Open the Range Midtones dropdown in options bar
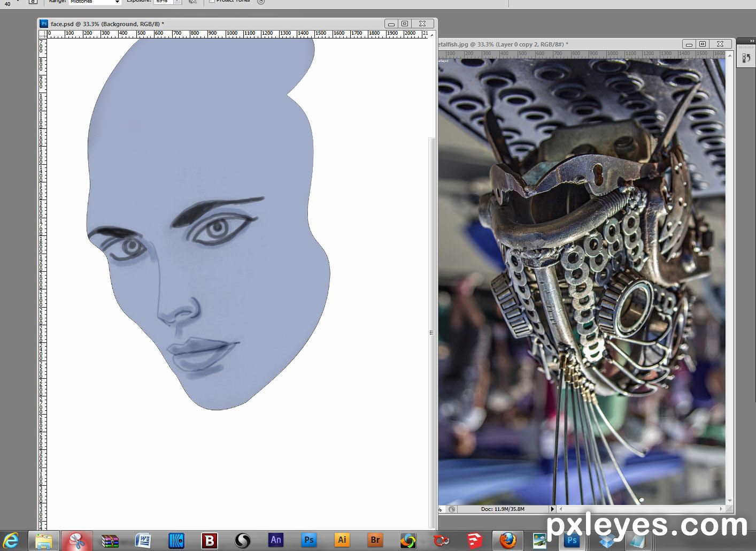Screen dimensions: 756x551 click(95, 2)
